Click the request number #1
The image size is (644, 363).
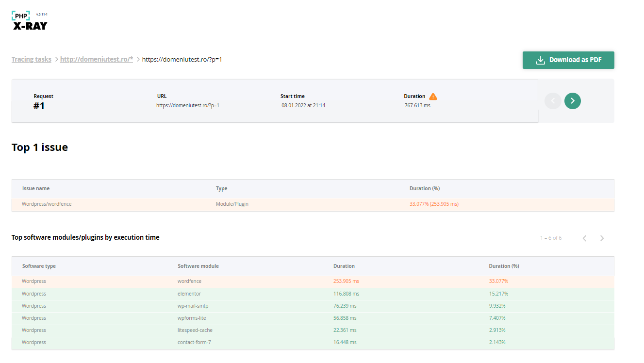click(39, 106)
